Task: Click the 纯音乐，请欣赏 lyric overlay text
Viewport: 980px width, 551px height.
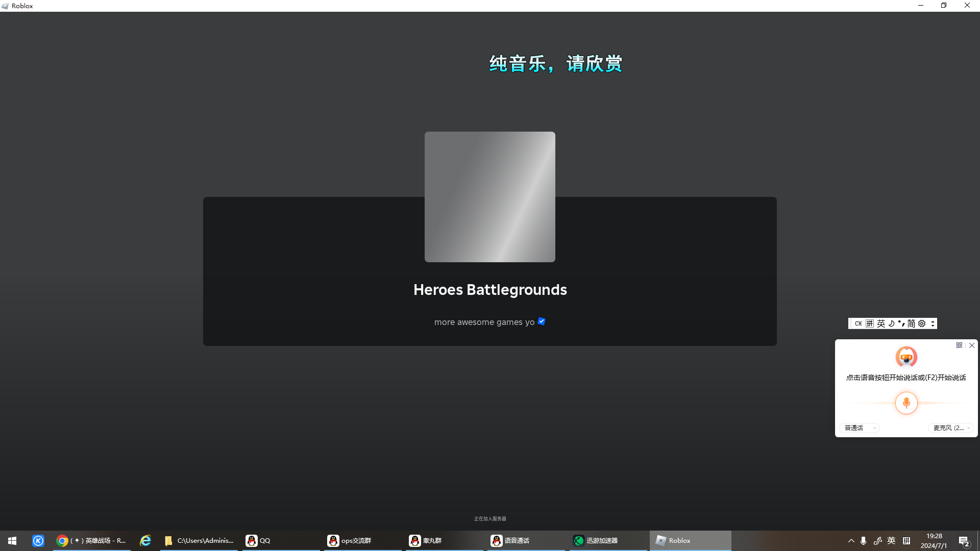Action: coord(556,64)
